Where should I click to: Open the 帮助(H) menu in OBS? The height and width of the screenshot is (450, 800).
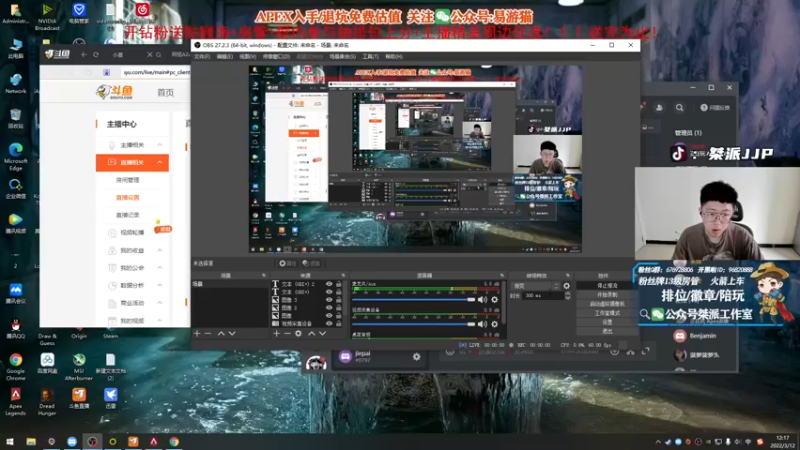(x=394, y=57)
